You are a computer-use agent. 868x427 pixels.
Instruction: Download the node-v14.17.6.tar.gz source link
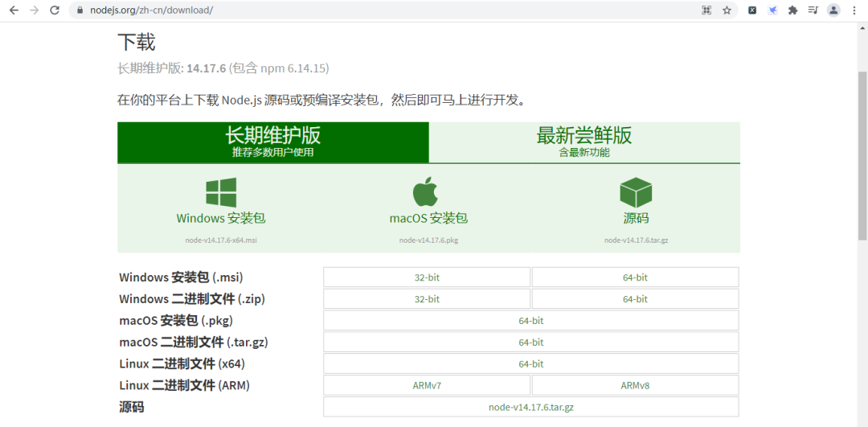click(530, 407)
